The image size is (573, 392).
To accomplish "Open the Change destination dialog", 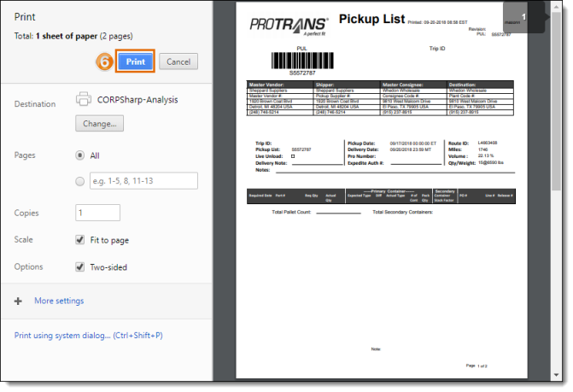I will click(x=100, y=124).
